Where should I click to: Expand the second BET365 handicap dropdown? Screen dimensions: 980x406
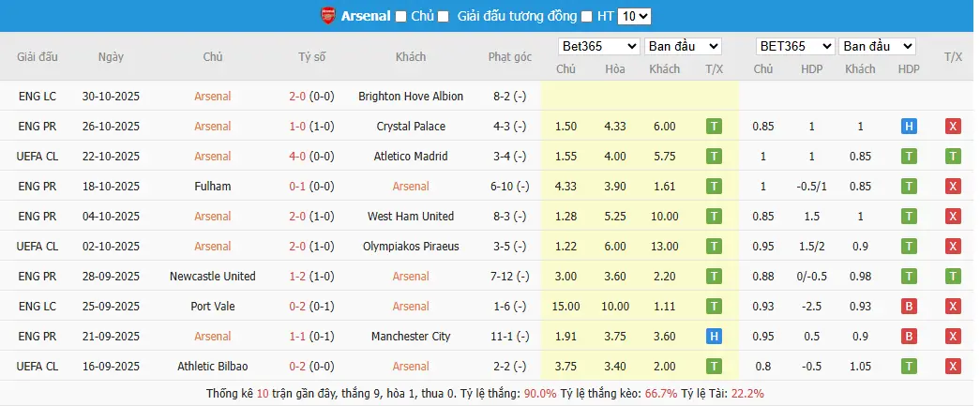tap(796, 46)
